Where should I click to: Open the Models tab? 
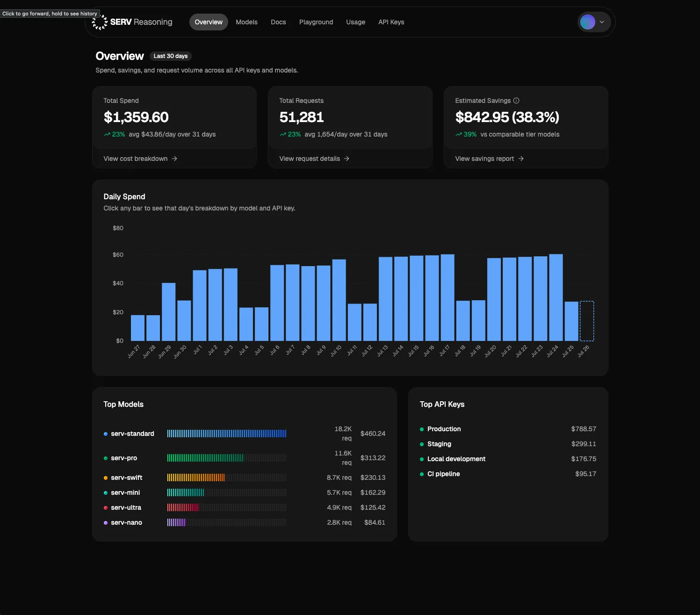point(246,22)
